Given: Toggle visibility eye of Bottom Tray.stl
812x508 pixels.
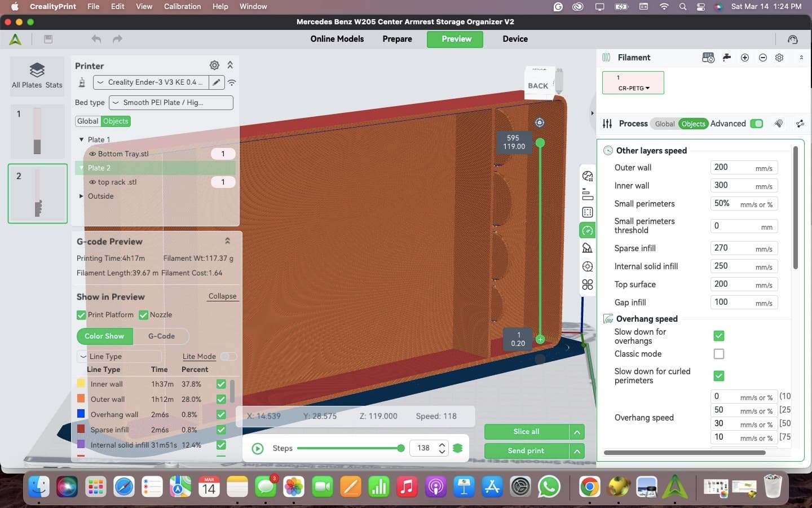Looking at the screenshot, I should (x=92, y=154).
